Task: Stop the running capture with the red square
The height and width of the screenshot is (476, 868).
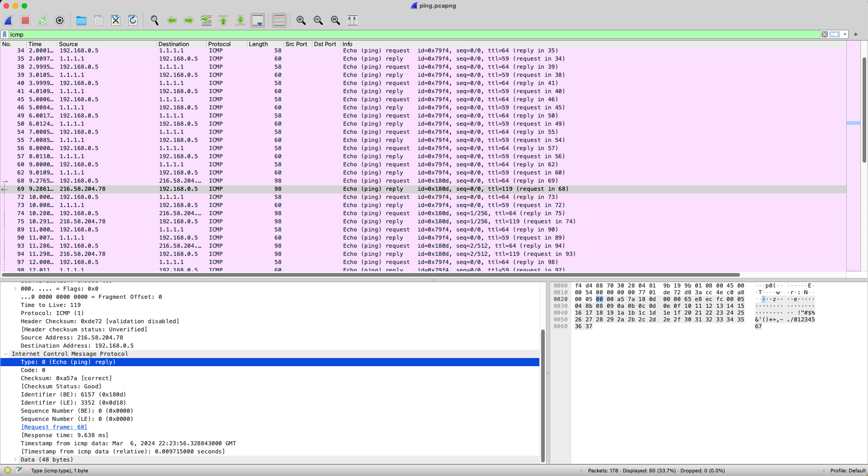Action: (x=25, y=20)
